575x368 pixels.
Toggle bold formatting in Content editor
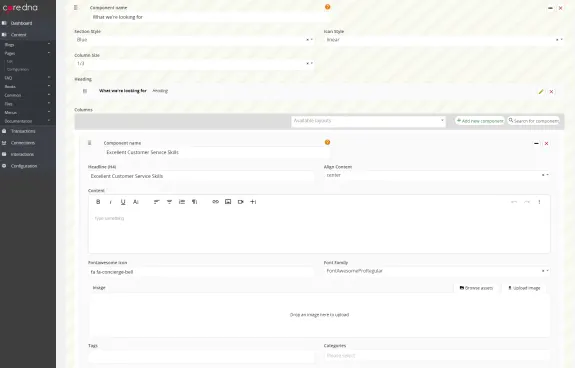click(98, 202)
